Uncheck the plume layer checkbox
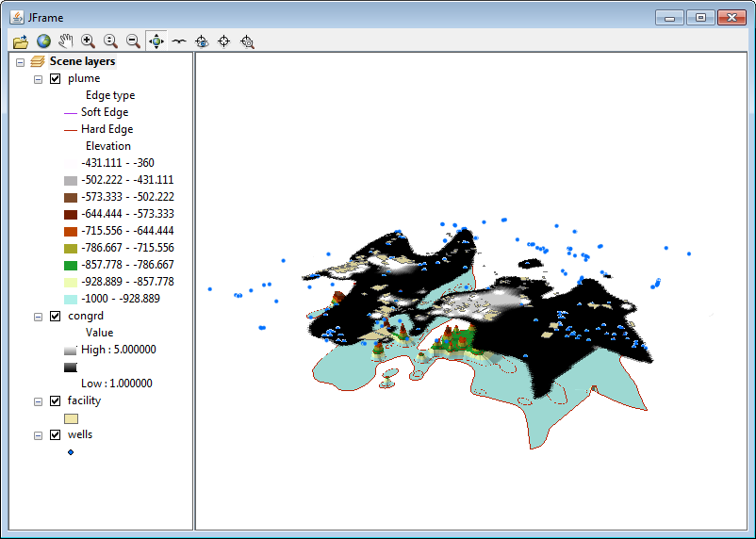 coord(55,79)
